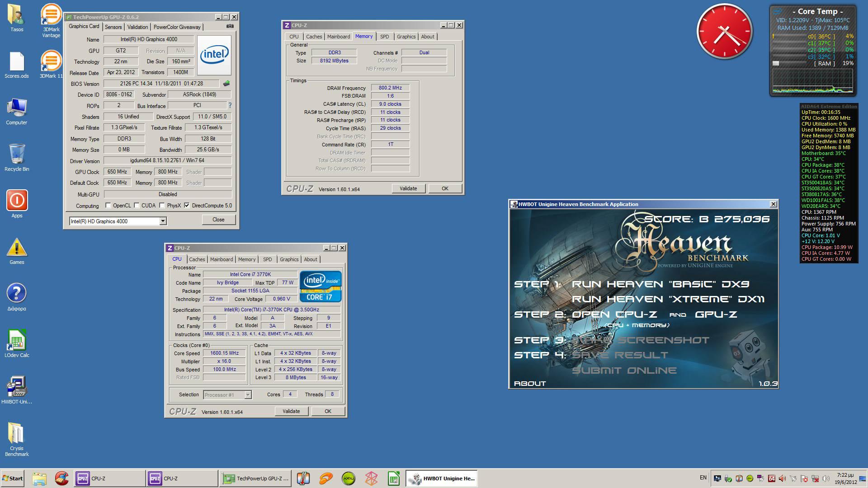The height and width of the screenshot is (488, 868).
Task: Click the Intel logo in GPU-Z
Action: (x=214, y=55)
